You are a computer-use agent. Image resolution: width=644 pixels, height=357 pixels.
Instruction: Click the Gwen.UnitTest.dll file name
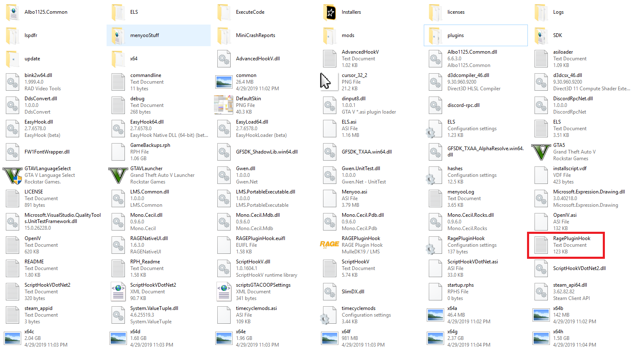point(361,169)
